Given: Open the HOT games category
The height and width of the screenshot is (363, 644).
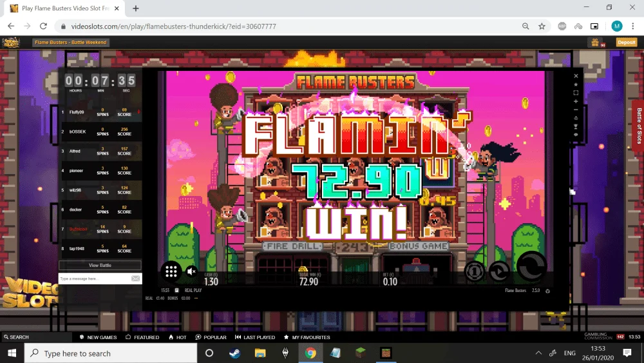Looking at the screenshot, I should click(178, 337).
